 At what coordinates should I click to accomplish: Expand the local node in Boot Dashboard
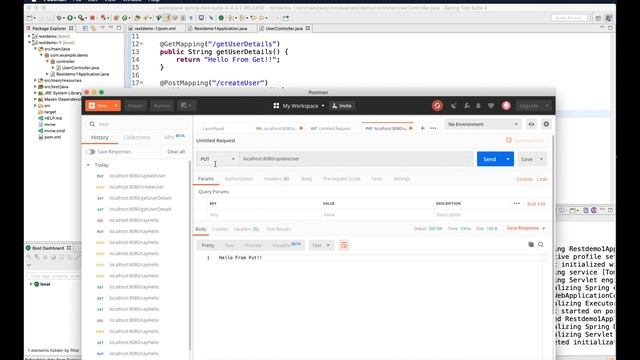31,284
